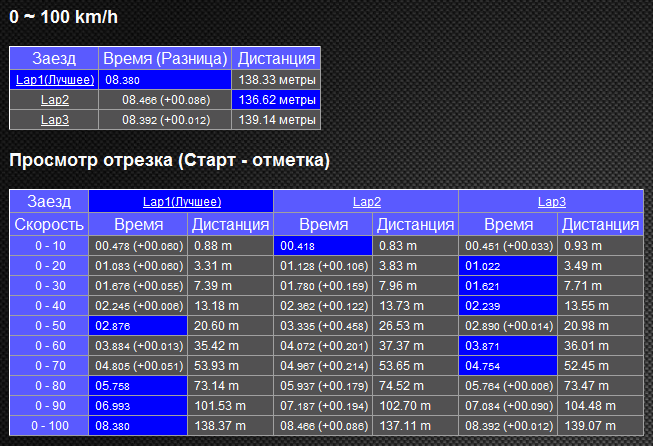This screenshot has width=653, height=446.
Task: Select '08.392 (+00.012)' in summary table
Action: click(165, 120)
